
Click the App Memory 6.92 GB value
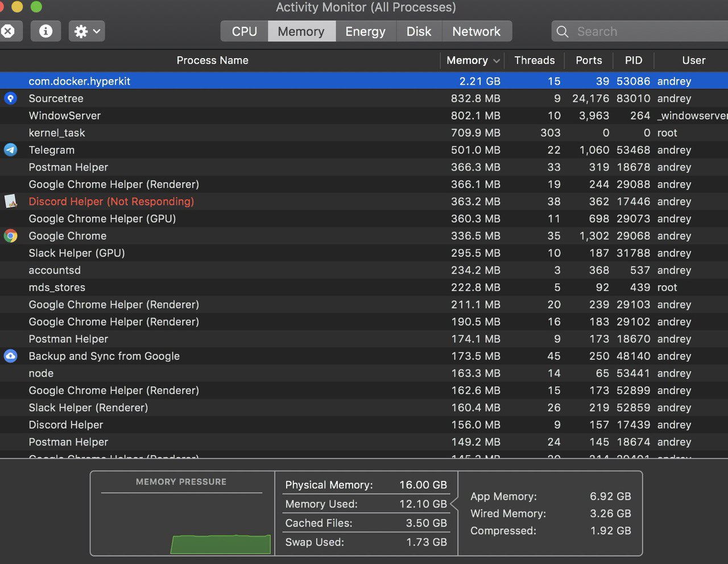point(610,496)
